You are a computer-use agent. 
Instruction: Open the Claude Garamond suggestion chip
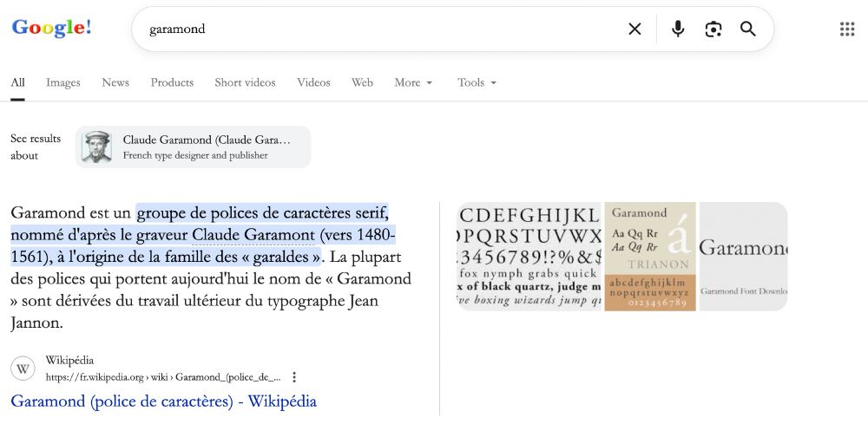click(194, 147)
